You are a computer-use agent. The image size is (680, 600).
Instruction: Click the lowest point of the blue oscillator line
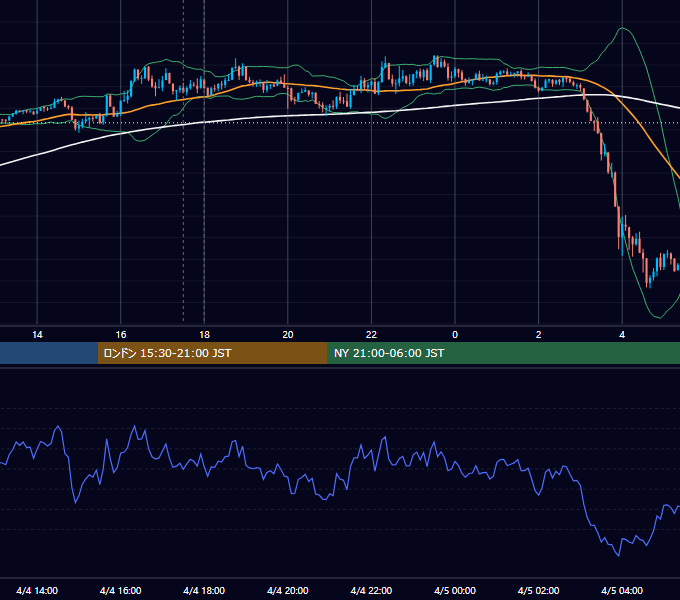618,555
